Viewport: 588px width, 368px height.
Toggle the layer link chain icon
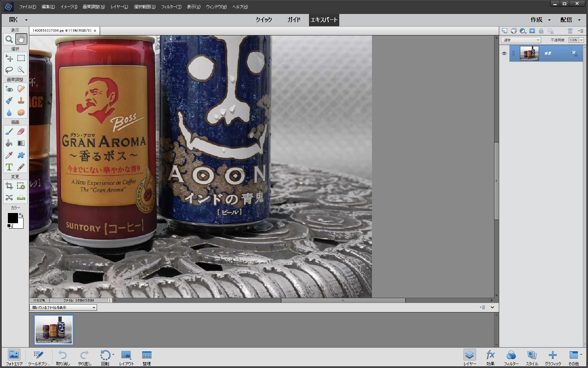click(x=513, y=53)
